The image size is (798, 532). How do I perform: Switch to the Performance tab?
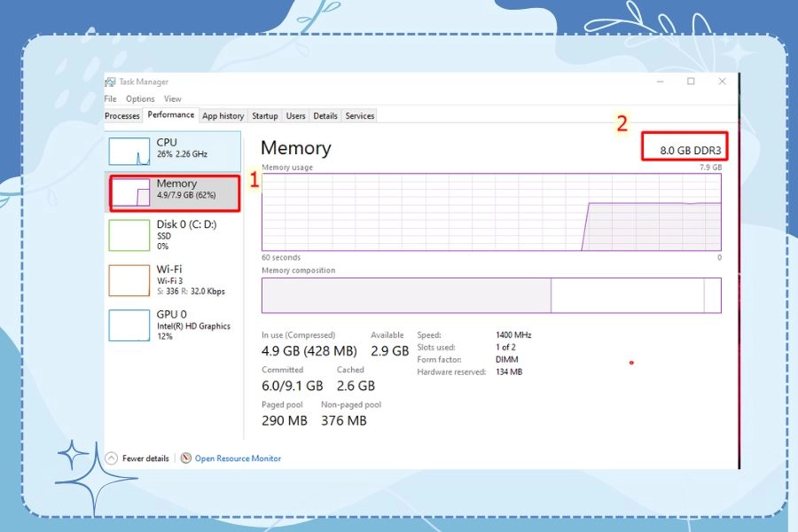point(171,115)
